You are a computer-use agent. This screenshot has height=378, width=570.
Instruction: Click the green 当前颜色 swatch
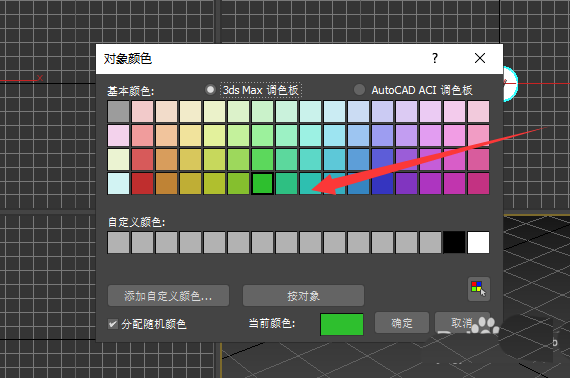pyautogui.click(x=342, y=324)
